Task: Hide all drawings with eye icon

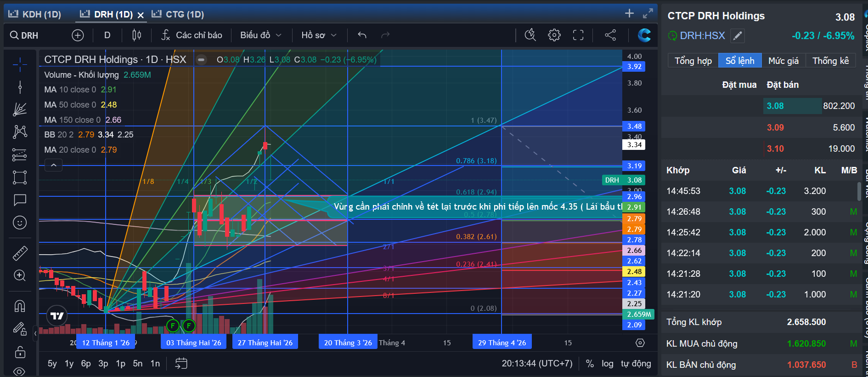Action: pos(20,371)
